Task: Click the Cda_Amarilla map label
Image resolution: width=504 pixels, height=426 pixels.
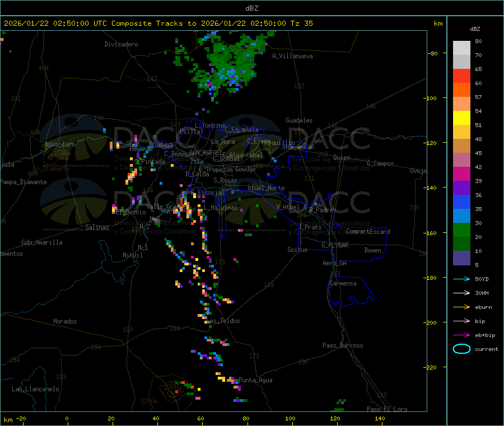Action: pos(42,242)
